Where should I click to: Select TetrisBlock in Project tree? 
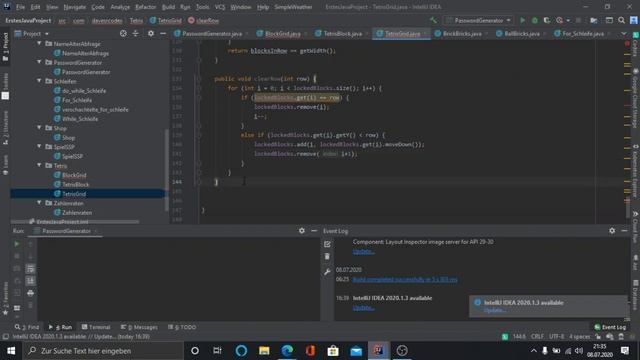click(76, 184)
